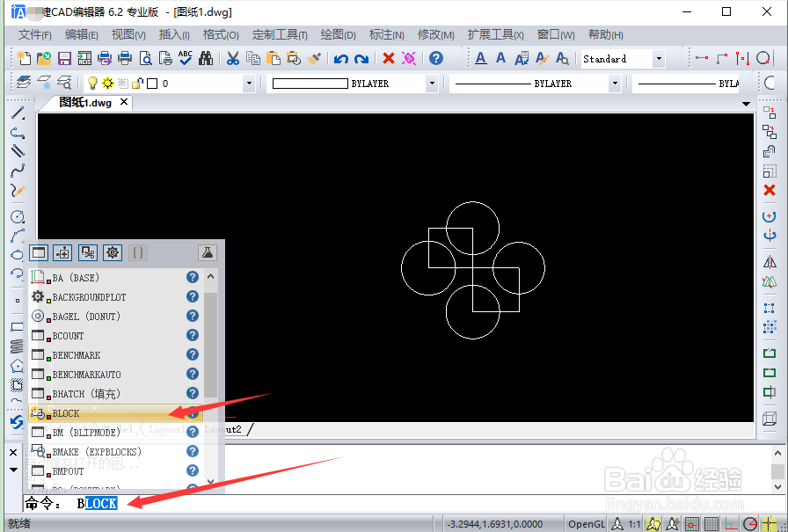Screen dimensions: 788x532
Task: Redo the last undone action
Action: (x=361, y=59)
